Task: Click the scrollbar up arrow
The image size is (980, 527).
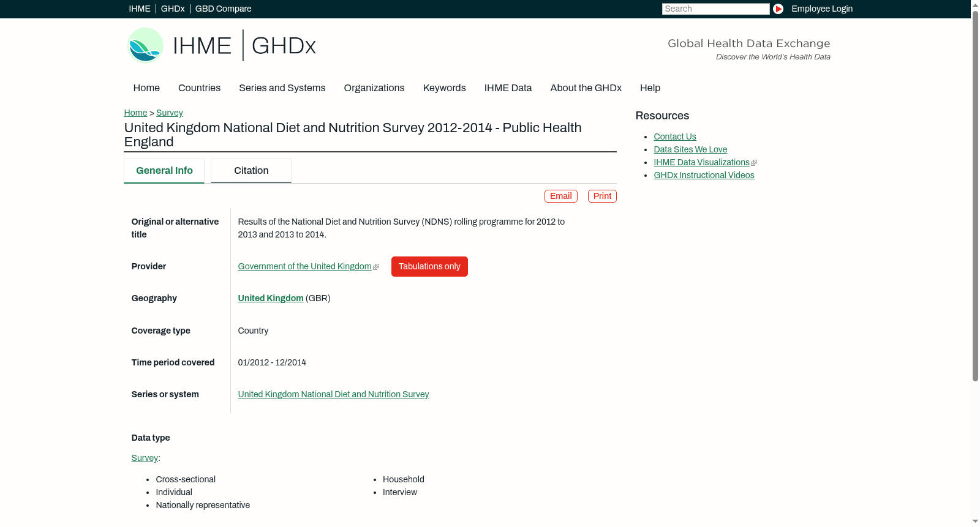Action: 975,5
